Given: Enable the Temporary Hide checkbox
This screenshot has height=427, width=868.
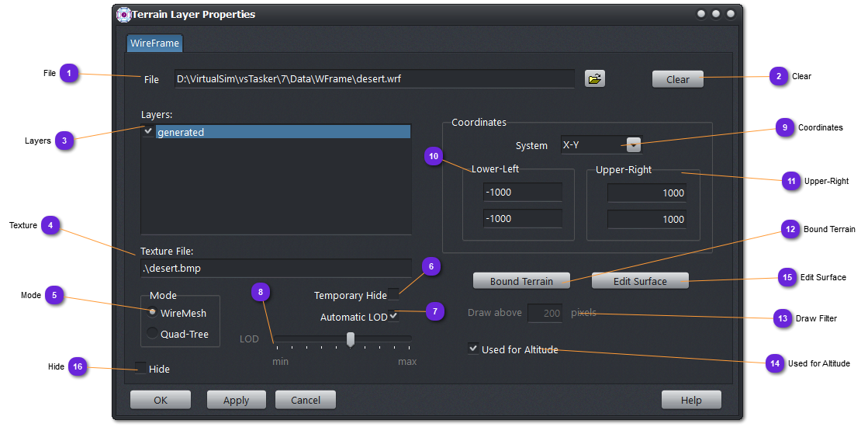Looking at the screenshot, I should pyautogui.click(x=394, y=295).
